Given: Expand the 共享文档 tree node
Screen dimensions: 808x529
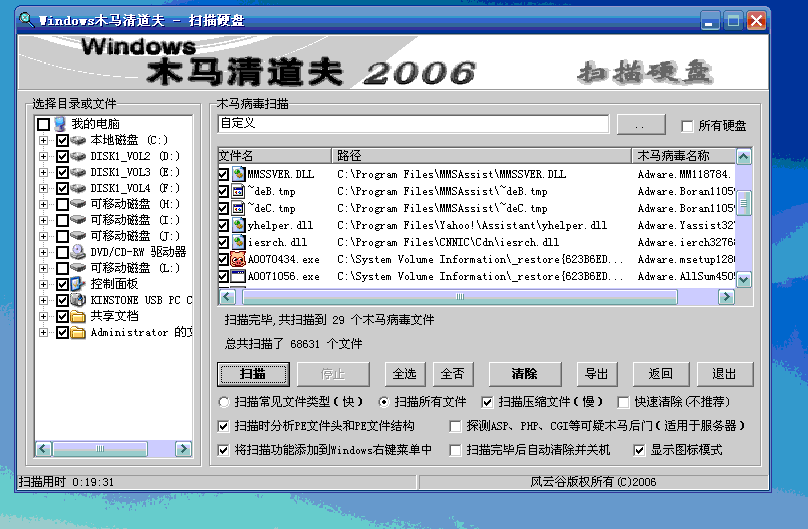Looking at the screenshot, I should [44, 316].
